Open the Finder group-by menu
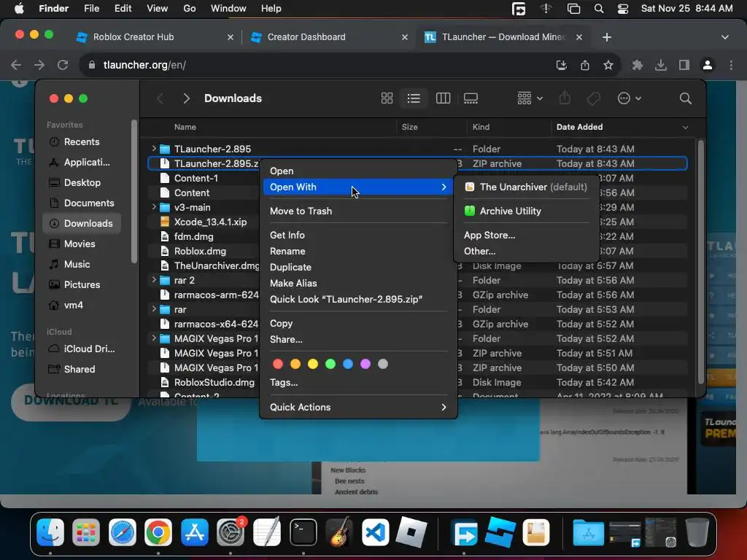This screenshot has height=560, width=747. pos(530,98)
